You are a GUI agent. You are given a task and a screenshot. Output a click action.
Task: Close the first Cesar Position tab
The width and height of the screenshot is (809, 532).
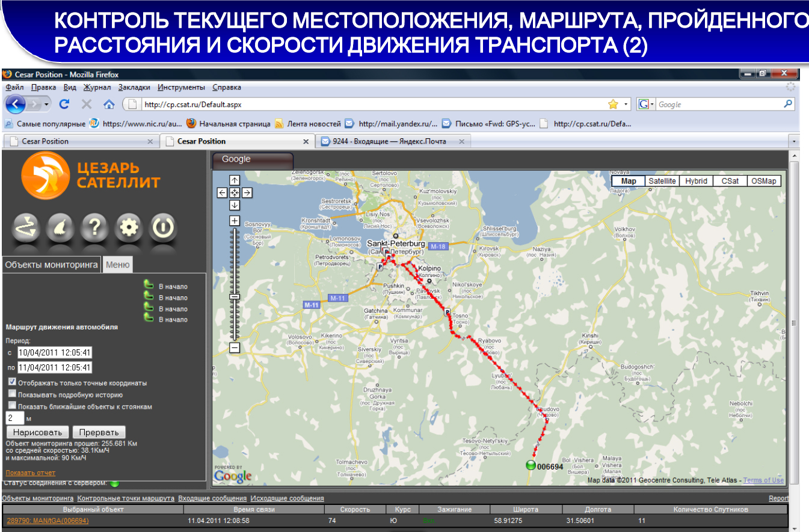(x=150, y=141)
